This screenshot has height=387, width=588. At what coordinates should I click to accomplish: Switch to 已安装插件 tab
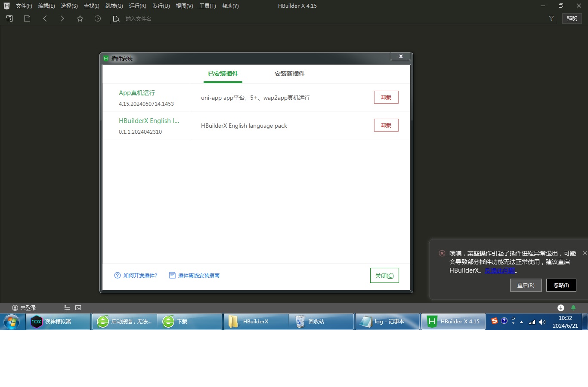pos(223,74)
